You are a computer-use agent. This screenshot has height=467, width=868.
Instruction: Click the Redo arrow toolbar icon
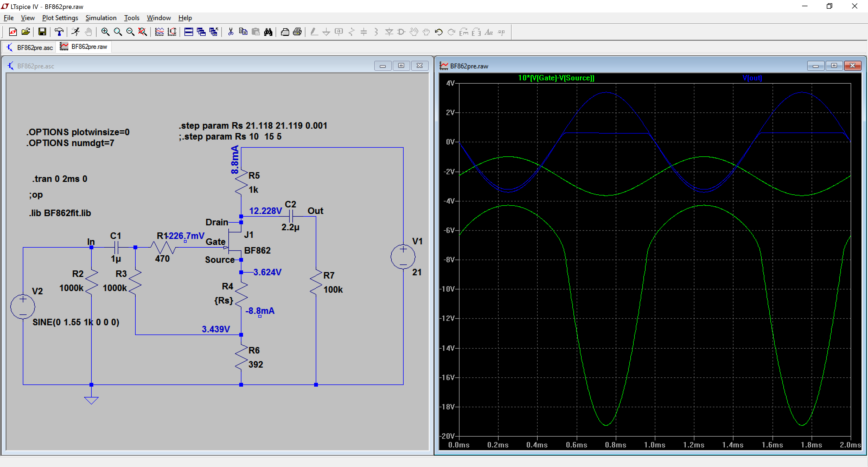[x=451, y=32]
